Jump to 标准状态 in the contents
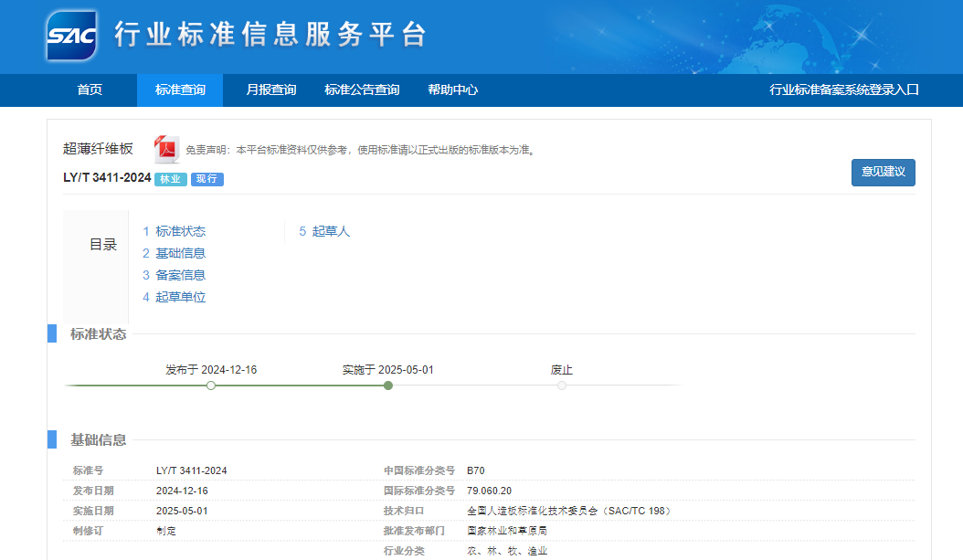This screenshot has height=560, width=963. coord(180,231)
